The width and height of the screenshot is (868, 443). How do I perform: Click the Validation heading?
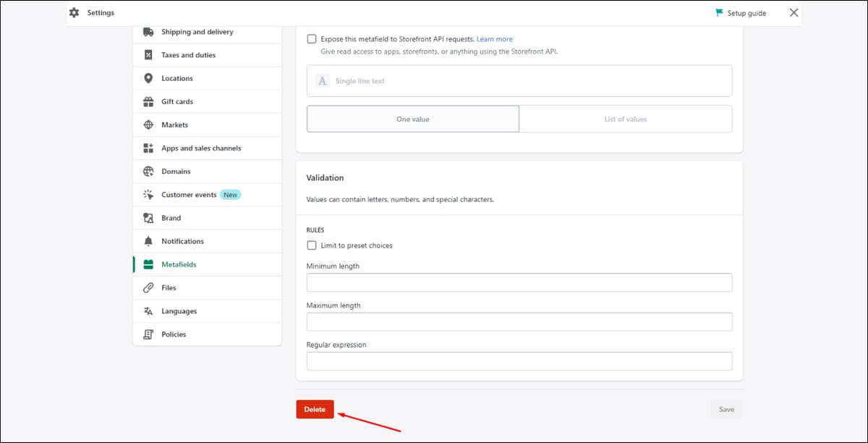(x=325, y=177)
